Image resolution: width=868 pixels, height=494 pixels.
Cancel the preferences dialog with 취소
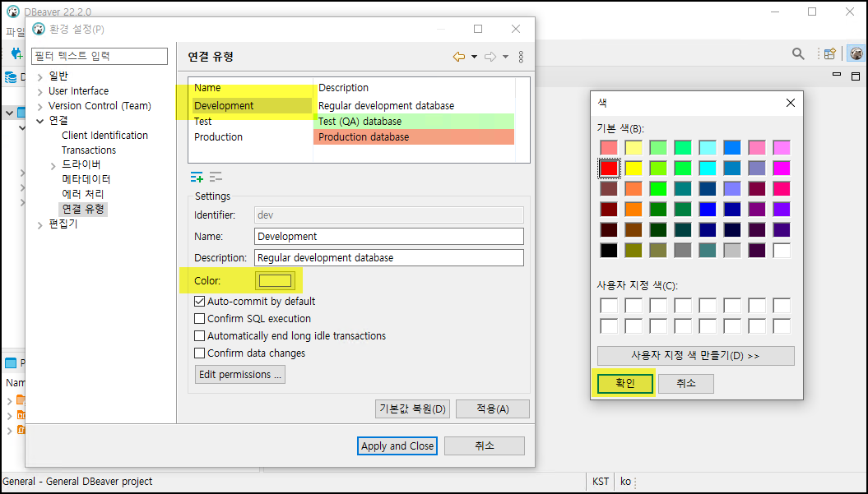[x=485, y=446]
